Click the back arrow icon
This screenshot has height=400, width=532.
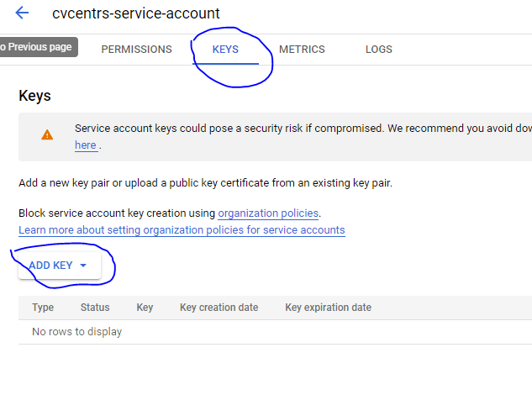coord(22,13)
